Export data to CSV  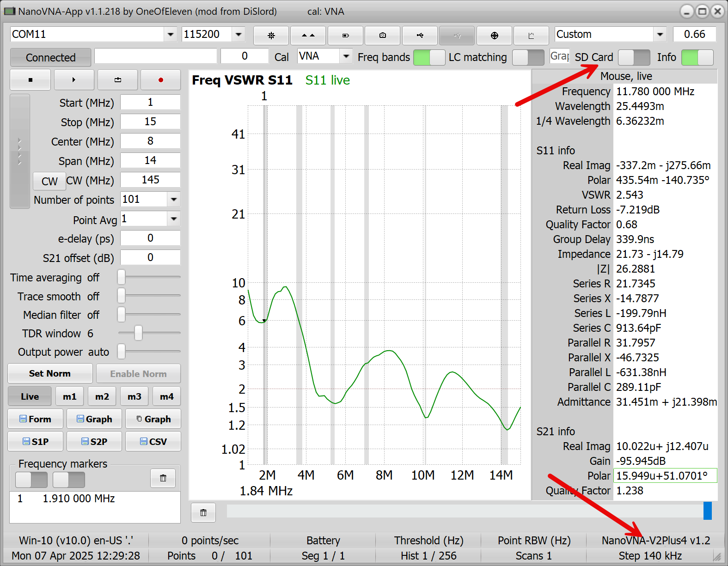(x=153, y=442)
